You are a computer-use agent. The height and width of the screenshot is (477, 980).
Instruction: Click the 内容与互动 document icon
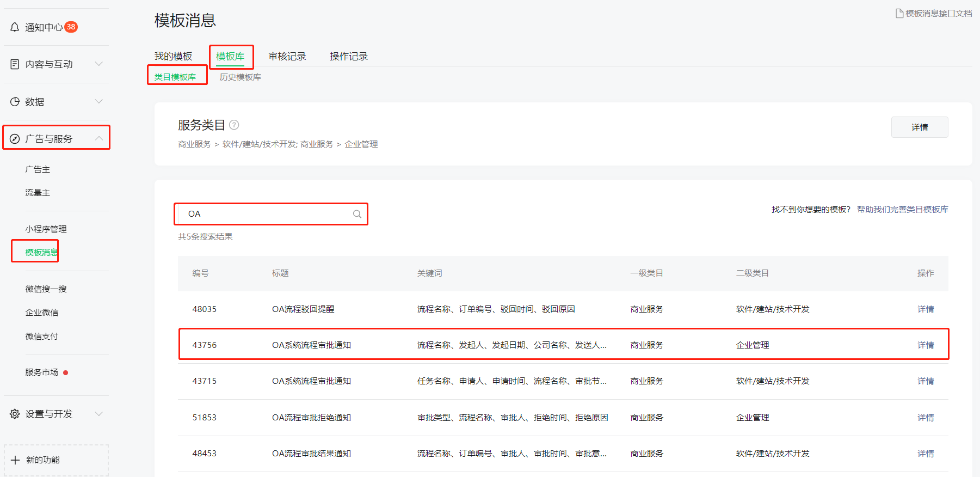(x=15, y=64)
